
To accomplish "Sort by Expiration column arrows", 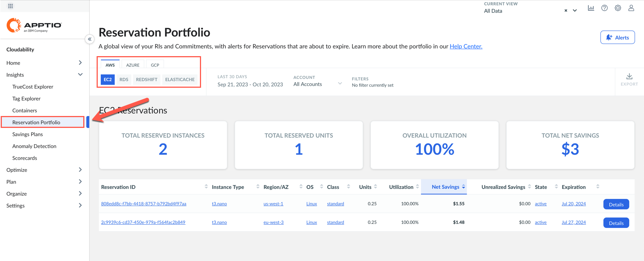I will point(598,187).
